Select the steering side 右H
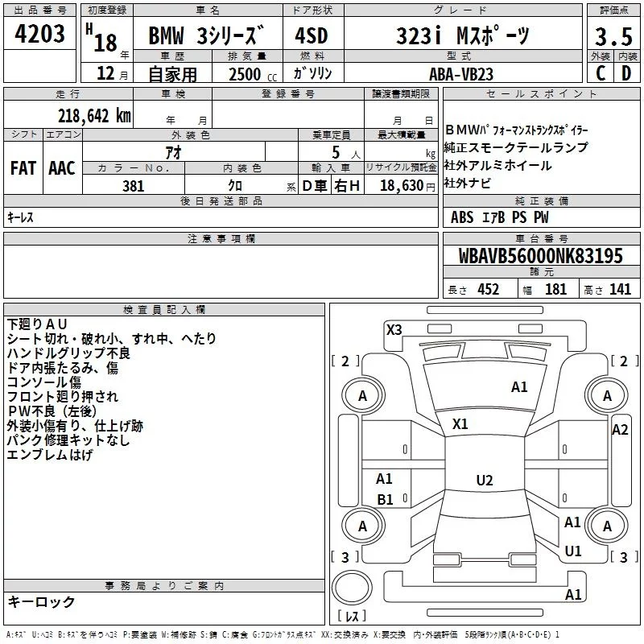The image size is (644, 644). click(x=347, y=186)
